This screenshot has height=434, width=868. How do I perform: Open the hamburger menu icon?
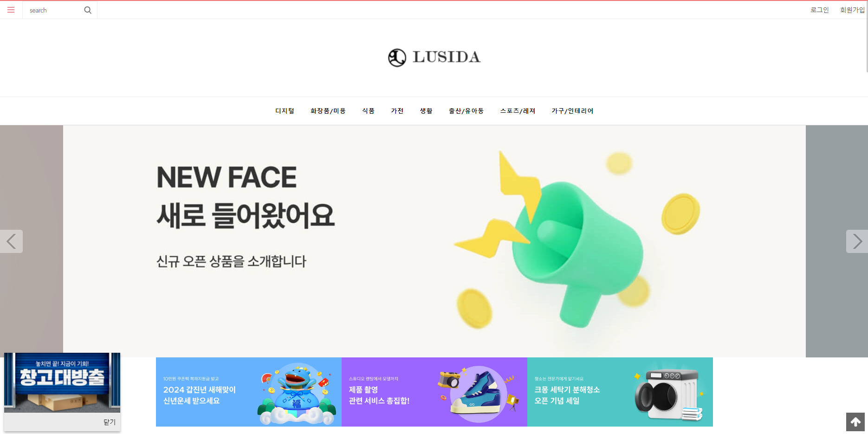(x=11, y=10)
